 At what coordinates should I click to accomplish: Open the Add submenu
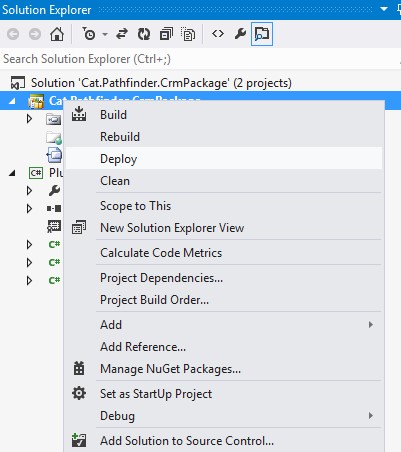[224, 325]
